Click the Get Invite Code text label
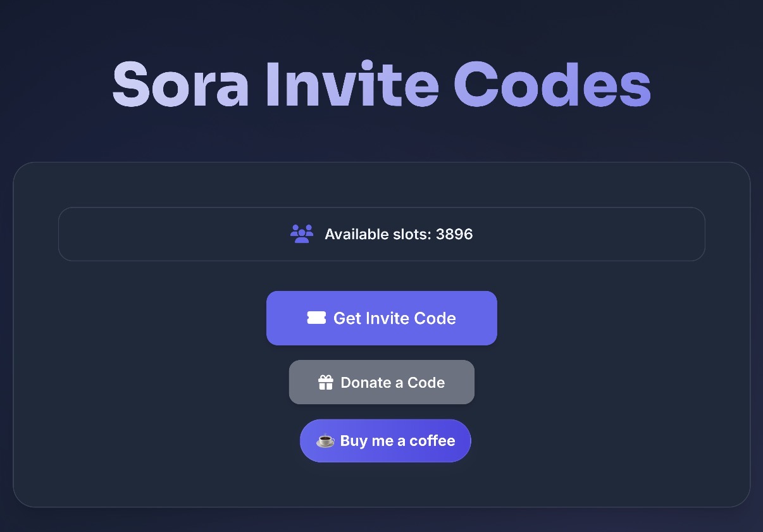This screenshot has width=763, height=532. [394, 318]
